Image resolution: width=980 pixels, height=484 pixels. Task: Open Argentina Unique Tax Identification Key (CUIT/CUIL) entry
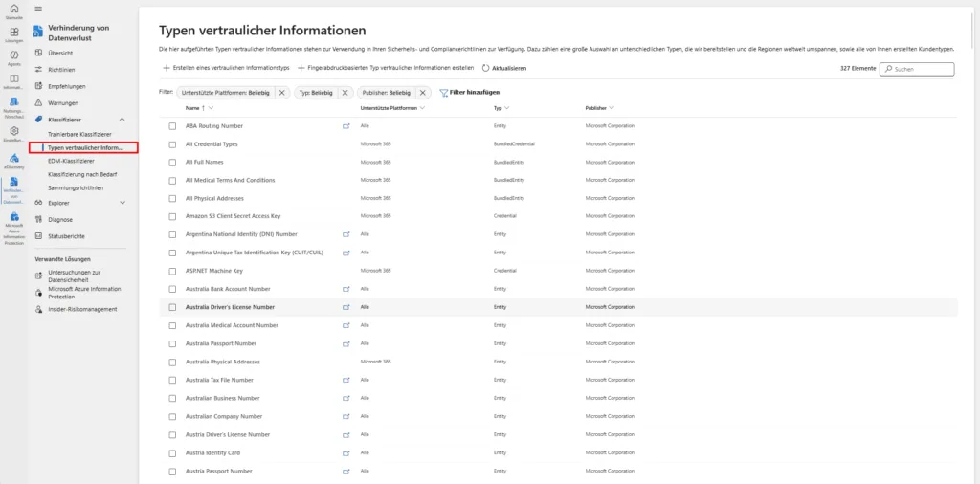(254, 253)
